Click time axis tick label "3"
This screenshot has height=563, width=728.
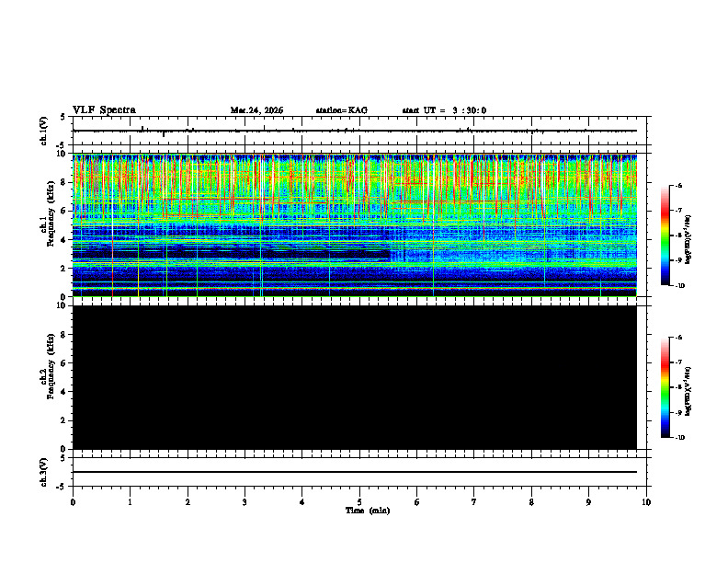tap(245, 502)
